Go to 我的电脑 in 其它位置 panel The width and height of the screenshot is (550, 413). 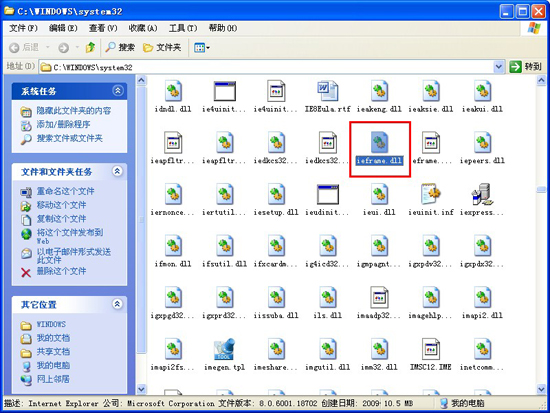click(x=53, y=365)
